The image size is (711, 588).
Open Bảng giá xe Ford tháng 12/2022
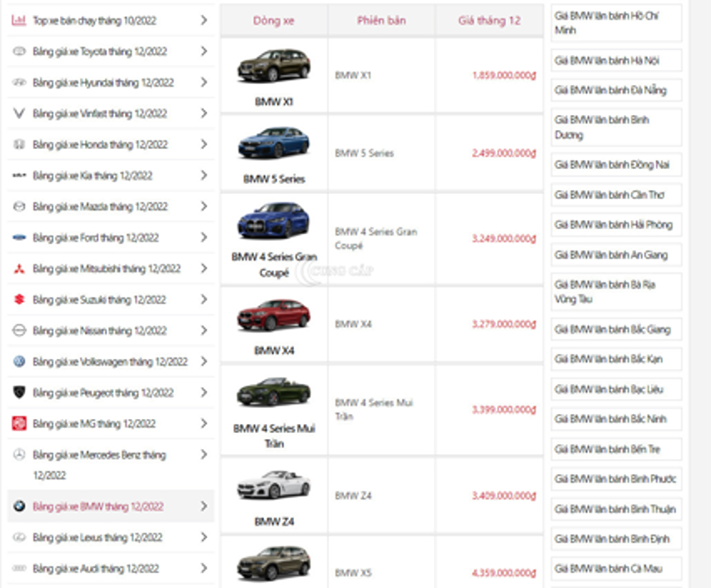tap(95, 238)
